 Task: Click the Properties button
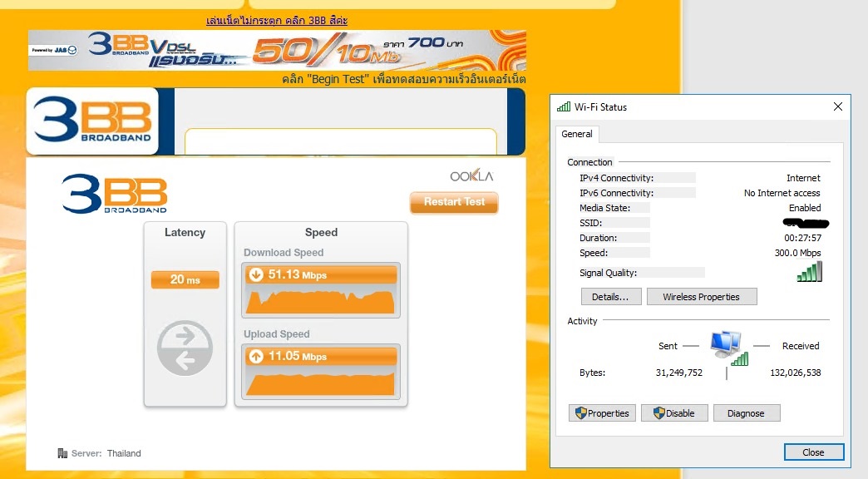[x=602, y=413]
